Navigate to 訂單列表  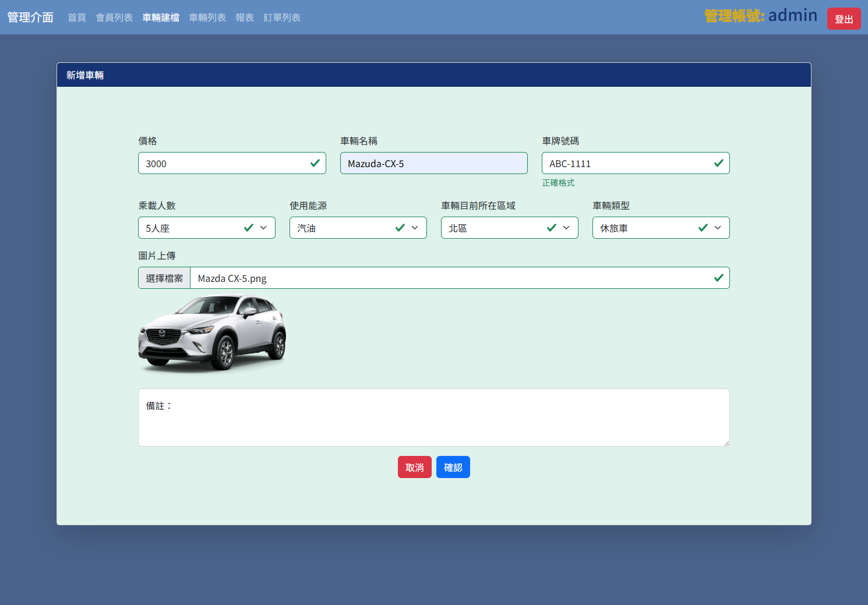point(282,17)
